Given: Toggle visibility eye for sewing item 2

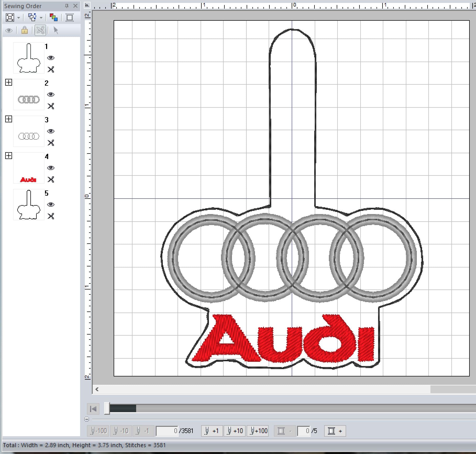Looking at the screenshot, I should [51, 95].
